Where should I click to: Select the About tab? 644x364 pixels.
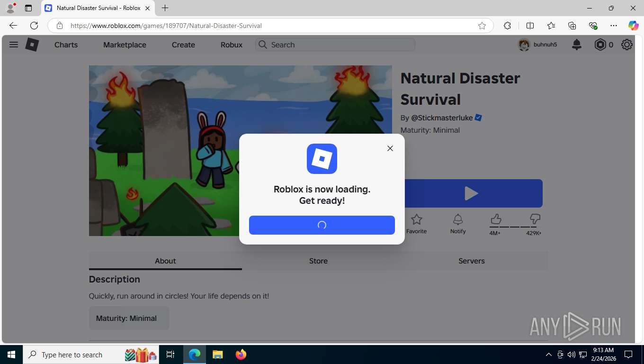(x=165, y=261)
